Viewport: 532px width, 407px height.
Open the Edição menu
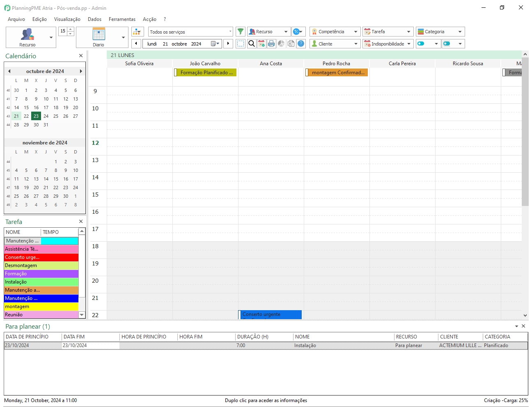(39, 19)
